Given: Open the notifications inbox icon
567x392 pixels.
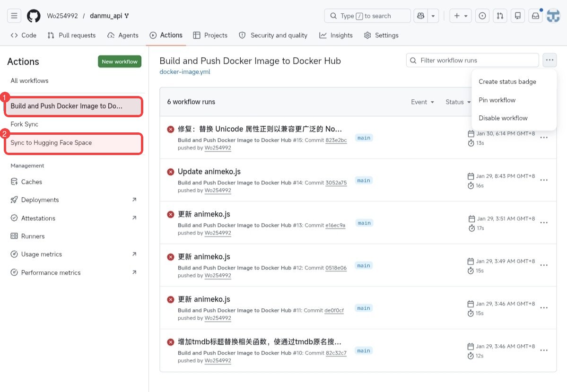Looking at the screenshot, I should click(535, 16).
